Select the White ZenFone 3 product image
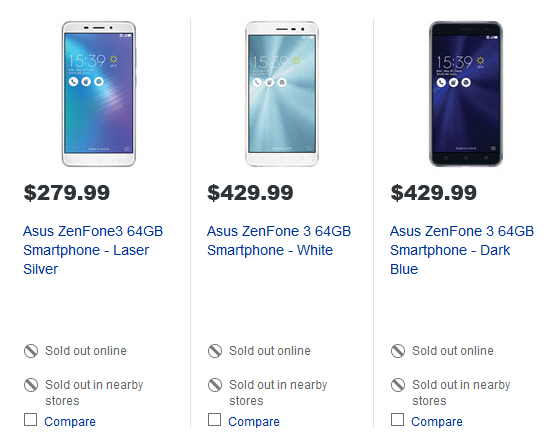The height and width of the screenshot is (445, 556). (282, 94)
